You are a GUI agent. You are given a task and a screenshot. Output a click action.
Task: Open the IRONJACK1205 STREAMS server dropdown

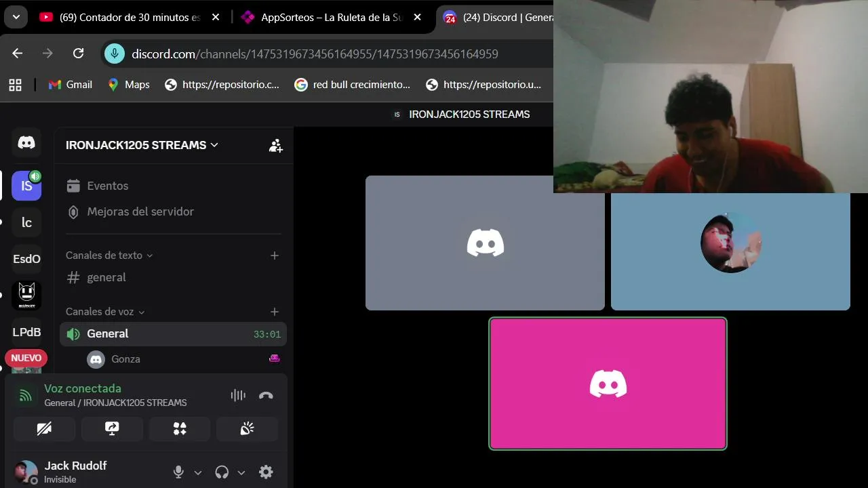pyautogui.click(x=142, y=145)
